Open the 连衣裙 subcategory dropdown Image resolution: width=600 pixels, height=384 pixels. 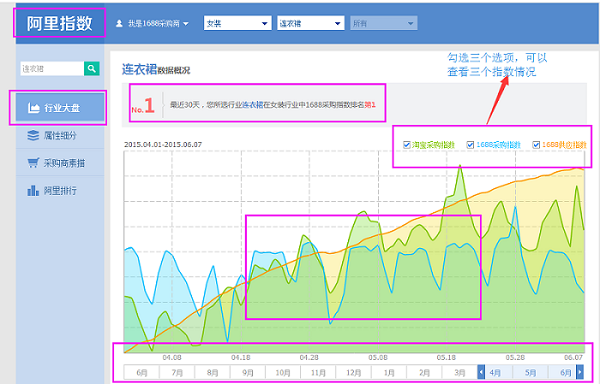[311, 23]
